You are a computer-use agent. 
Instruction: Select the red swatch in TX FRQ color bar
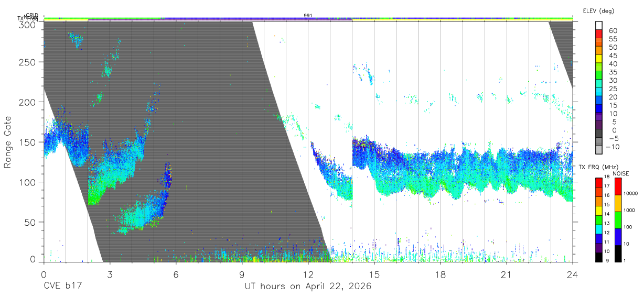599,182
